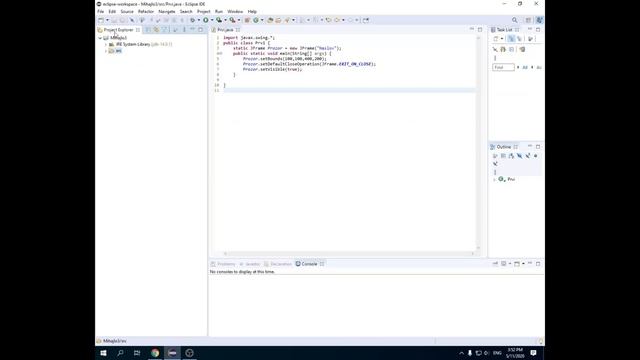
Task: Click Open Console icon in Console view
Action: 517,264
